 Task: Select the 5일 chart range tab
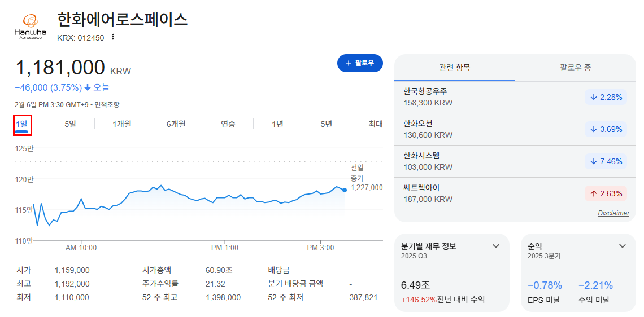point(70,124)
